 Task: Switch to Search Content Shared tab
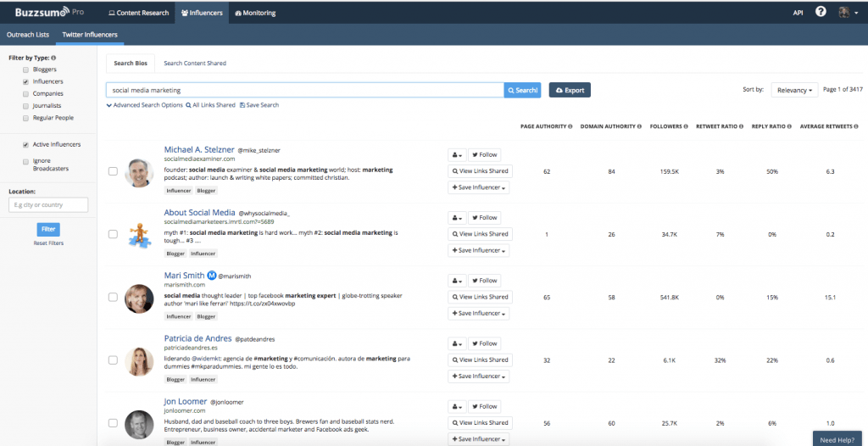click(x=195, y=64)
